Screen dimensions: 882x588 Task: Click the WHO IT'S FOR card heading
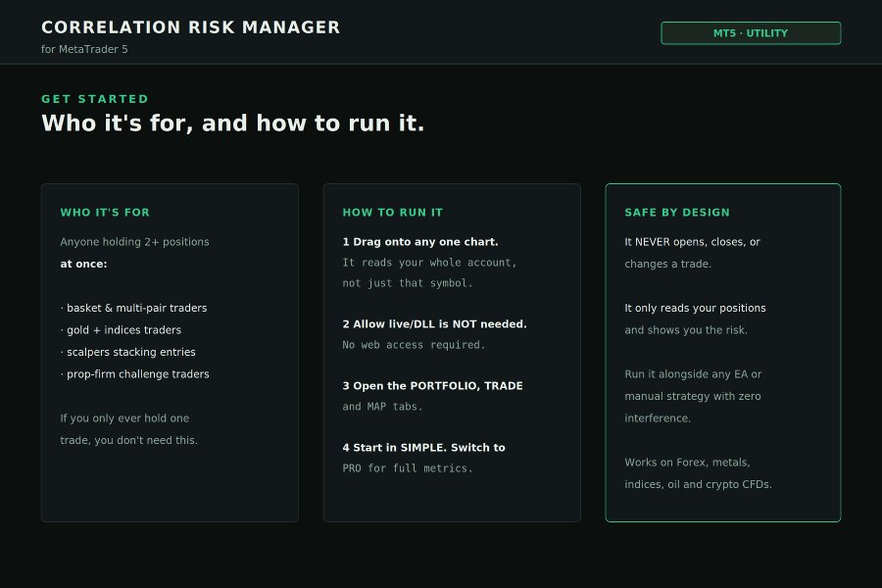point(105,213)
